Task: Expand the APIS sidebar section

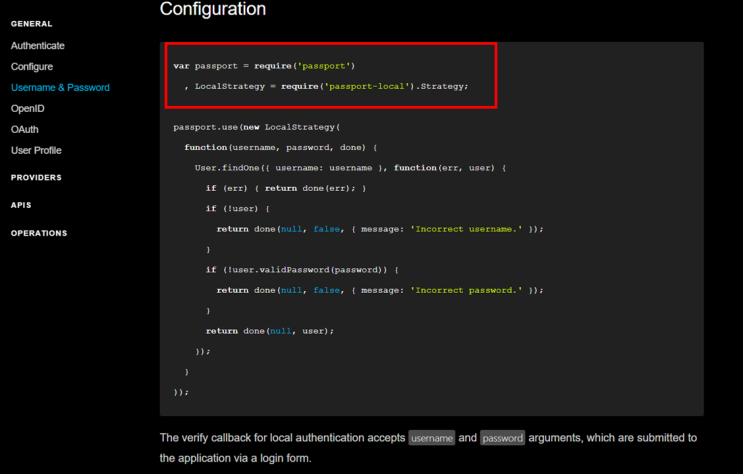Action: 21,205
